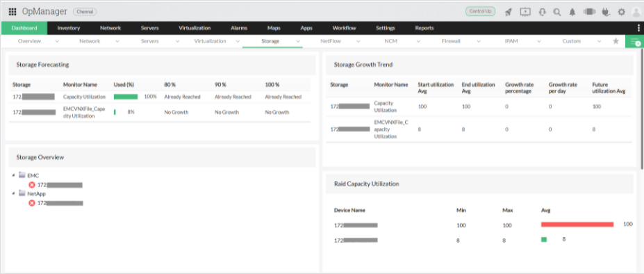Open the apps grid icon beside OpManager

click(x=13, y=12)
